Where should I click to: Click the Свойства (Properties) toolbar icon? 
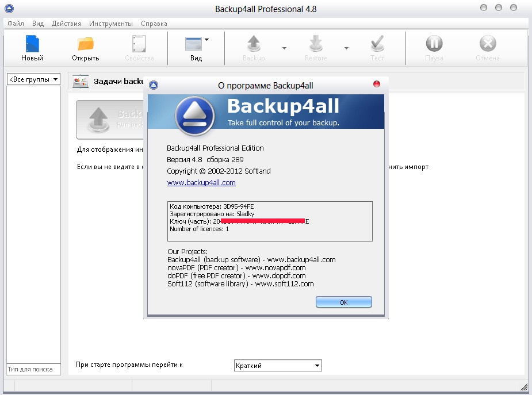point(139,45)
